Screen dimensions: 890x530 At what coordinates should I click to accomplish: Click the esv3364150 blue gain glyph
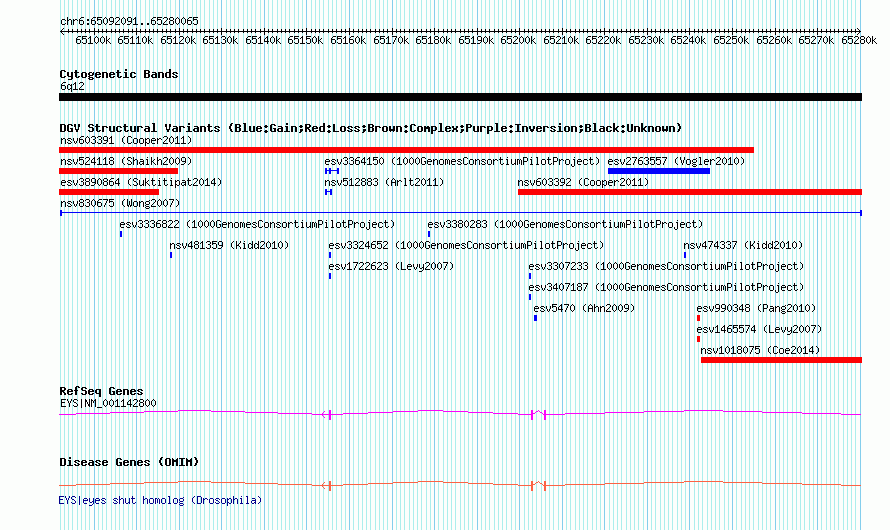(x=332, y=171)
